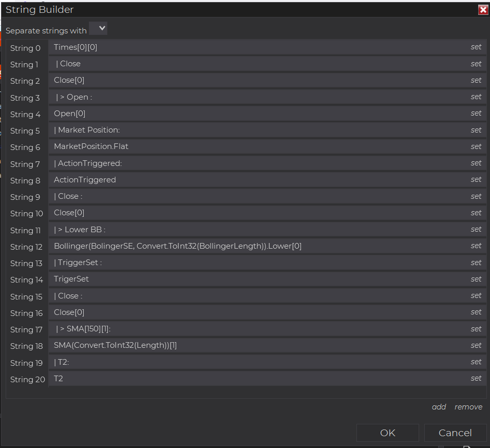490x448 pixels.
Task: Select the Close[0] field in String 2
Action: coord(267,80)
